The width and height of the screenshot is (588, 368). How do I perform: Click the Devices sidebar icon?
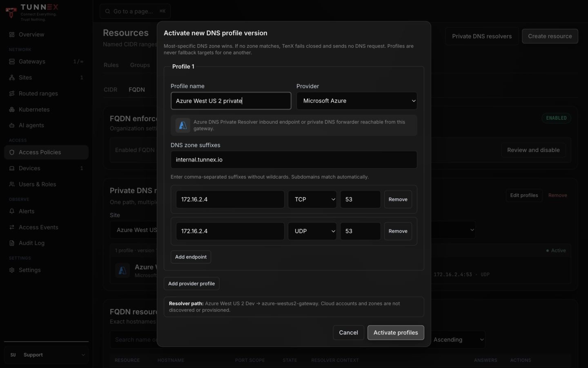[12, 168]
